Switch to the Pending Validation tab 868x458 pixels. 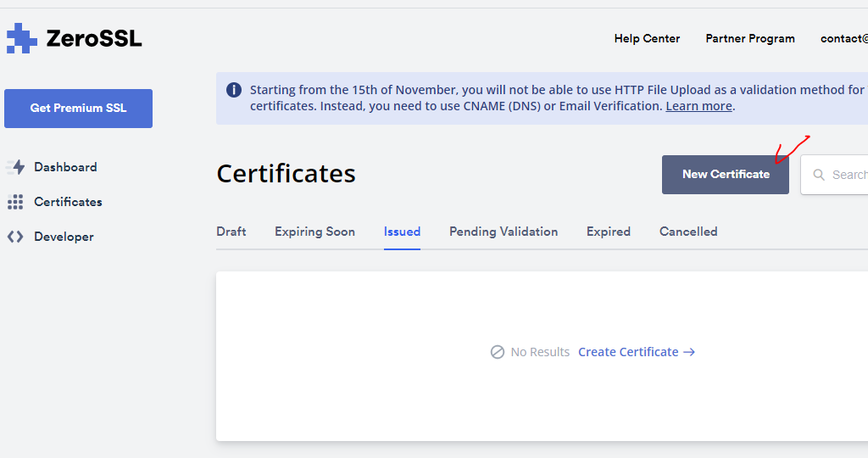coord(504,232)
